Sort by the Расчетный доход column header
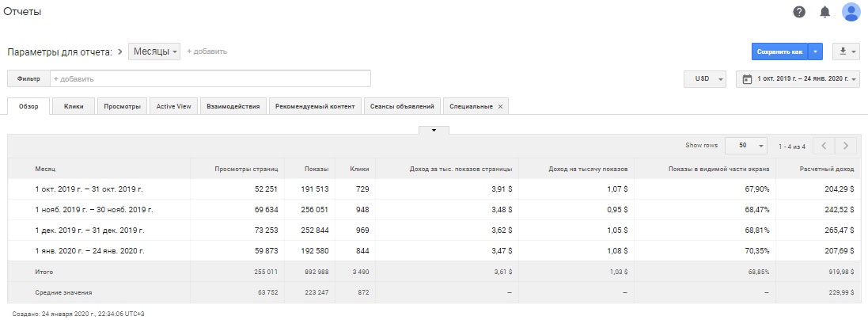 click(x=826, y=169)
